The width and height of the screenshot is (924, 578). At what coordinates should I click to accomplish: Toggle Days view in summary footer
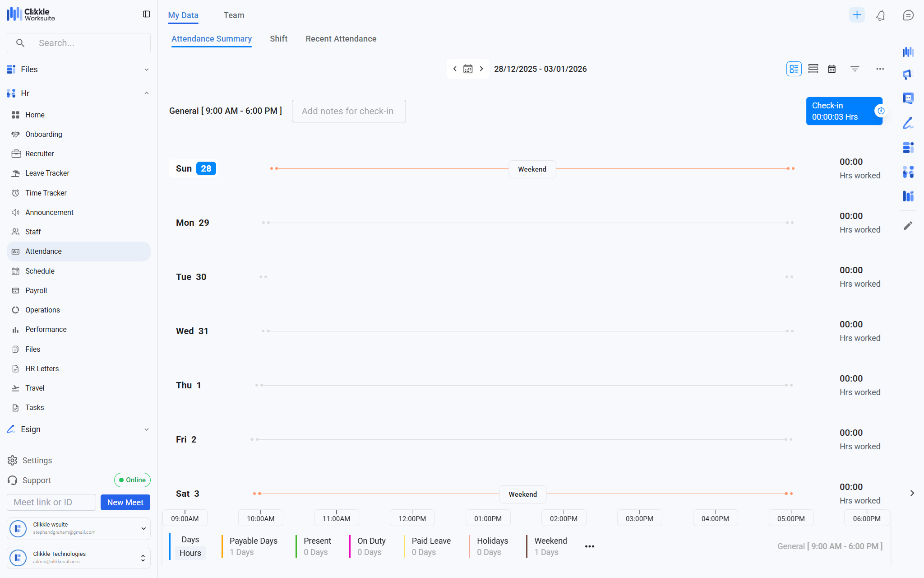pyautogui.click(x=190, y=540)
